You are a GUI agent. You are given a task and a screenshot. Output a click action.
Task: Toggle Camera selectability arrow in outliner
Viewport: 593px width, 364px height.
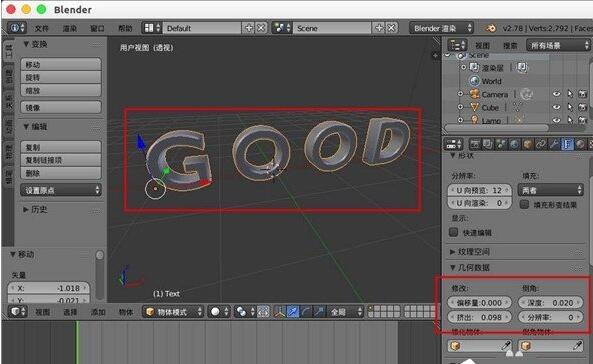(x=570, y=94)
